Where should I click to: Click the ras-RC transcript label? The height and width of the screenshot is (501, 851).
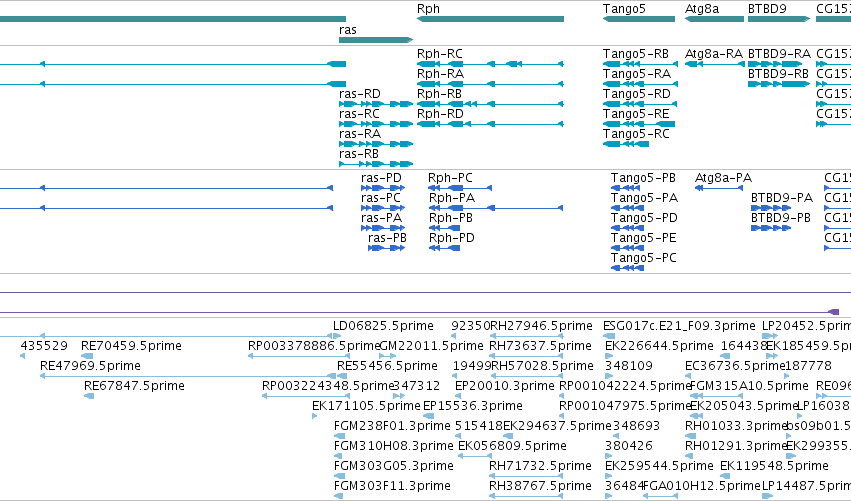click(359, 114)
